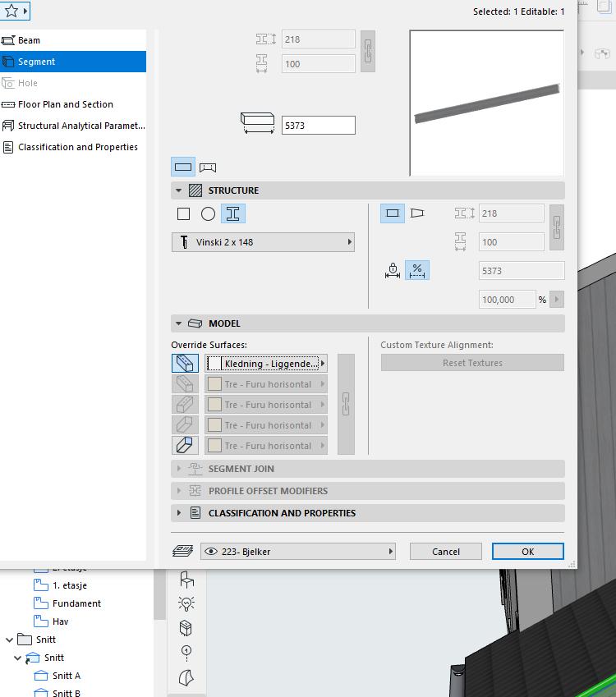The width and height of the screenshot is (616, 697).
Task: Toggle the first surface override button
Action: click(x=185, y=363)
